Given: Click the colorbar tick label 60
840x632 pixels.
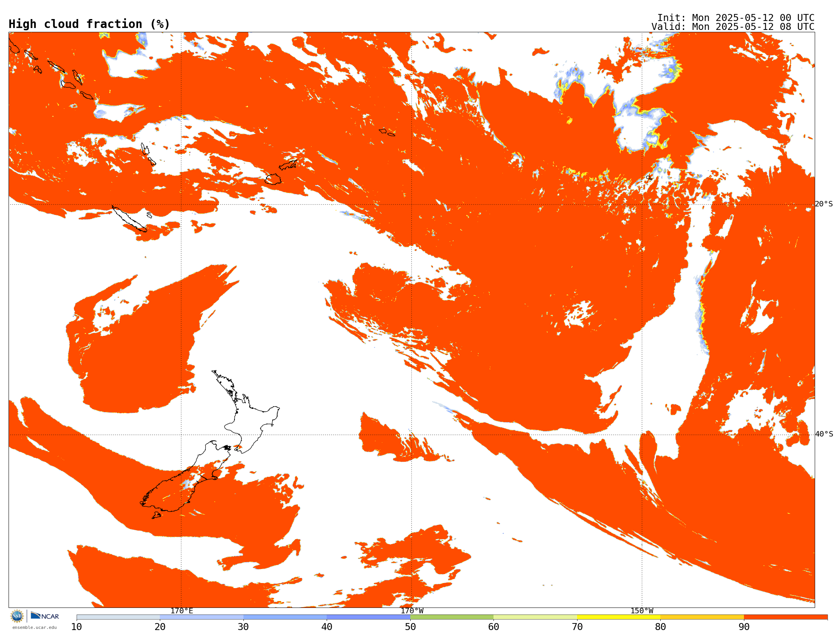Looking at the screenshot, I should point(493,627).
